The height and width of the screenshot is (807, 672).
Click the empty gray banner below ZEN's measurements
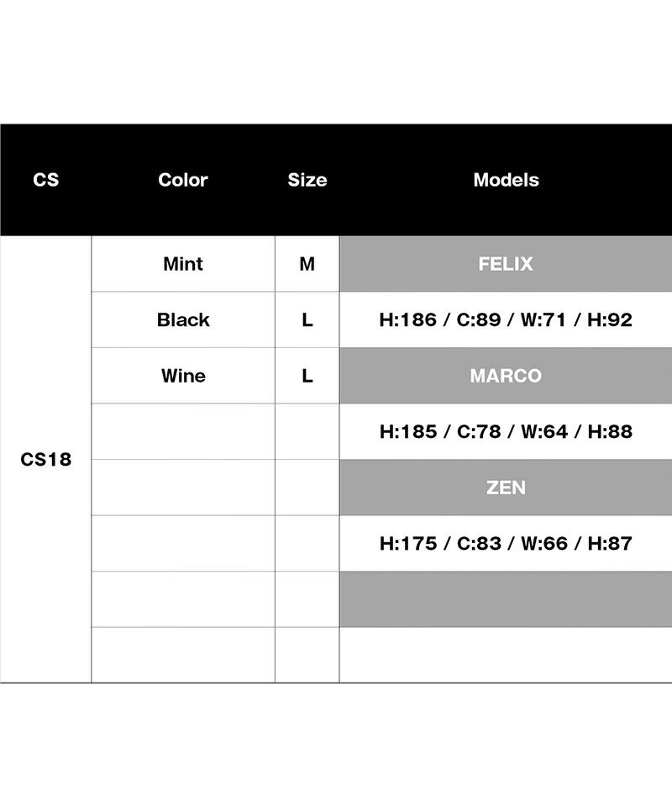(x=506, y=599)
